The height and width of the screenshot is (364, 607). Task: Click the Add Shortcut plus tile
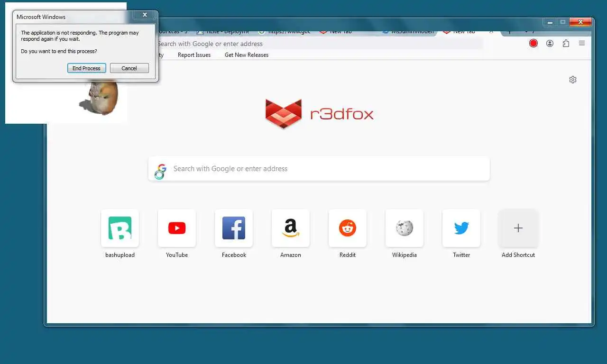point(518,228)
